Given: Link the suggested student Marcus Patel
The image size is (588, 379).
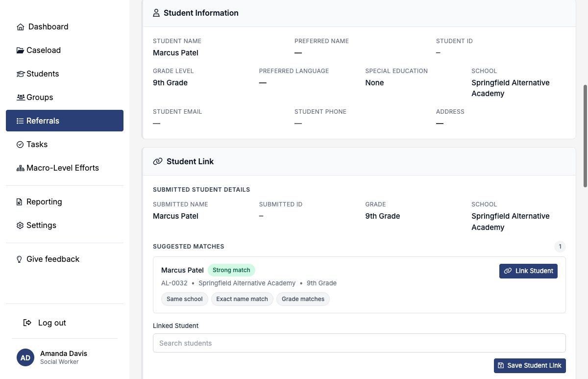Looking at the screenshot, I should click(528, 271).
